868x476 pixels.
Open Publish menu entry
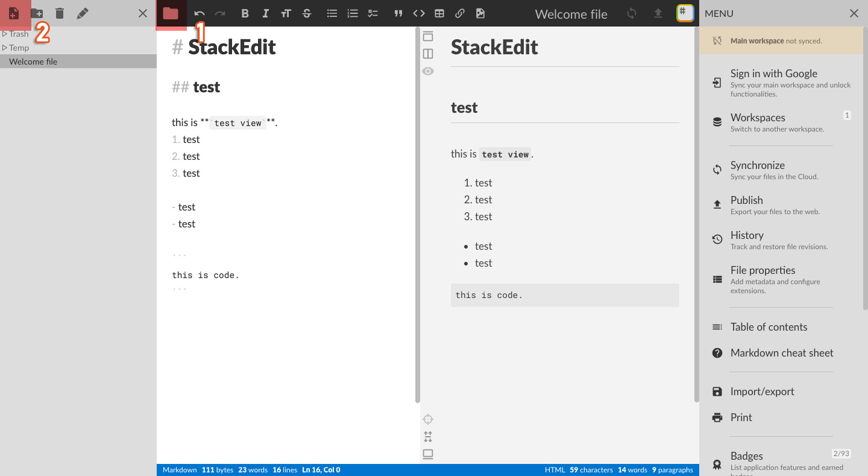tap(781, 205)
